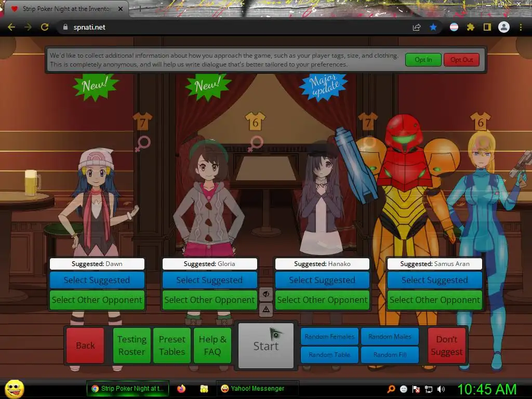Open the smiley start menu button
Viewport: 532px width, 399px height.
pos(14,389)
